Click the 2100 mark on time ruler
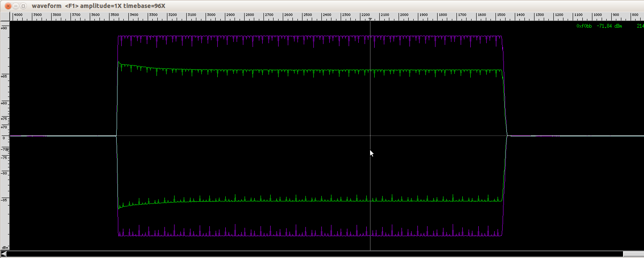 385,15
